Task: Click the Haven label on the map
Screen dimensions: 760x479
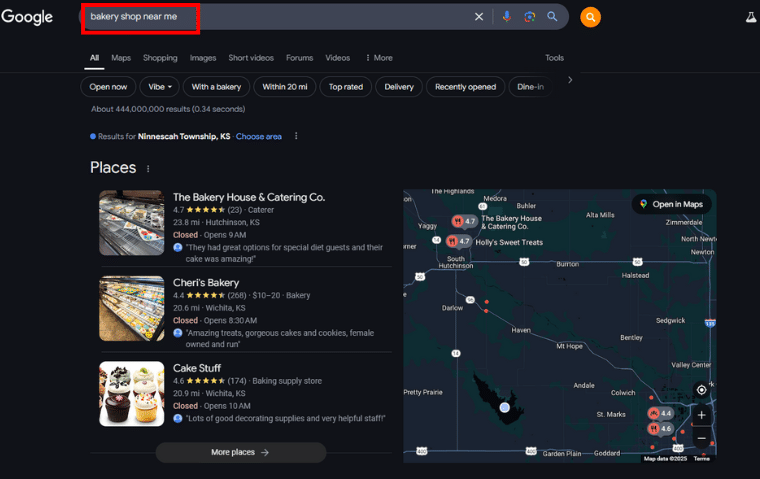Action: pos(521,330)
